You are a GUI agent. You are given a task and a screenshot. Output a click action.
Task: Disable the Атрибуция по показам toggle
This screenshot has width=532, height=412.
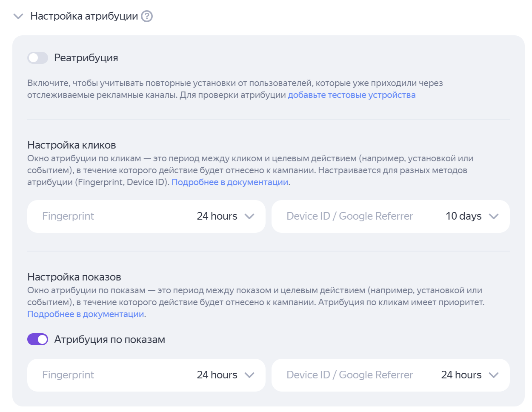click(37, 339)
